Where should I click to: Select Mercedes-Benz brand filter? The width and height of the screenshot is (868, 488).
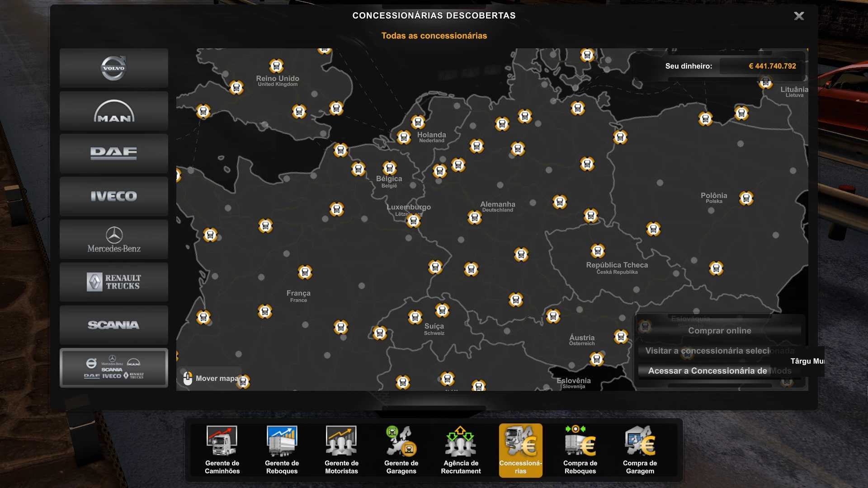pos(113,239)
